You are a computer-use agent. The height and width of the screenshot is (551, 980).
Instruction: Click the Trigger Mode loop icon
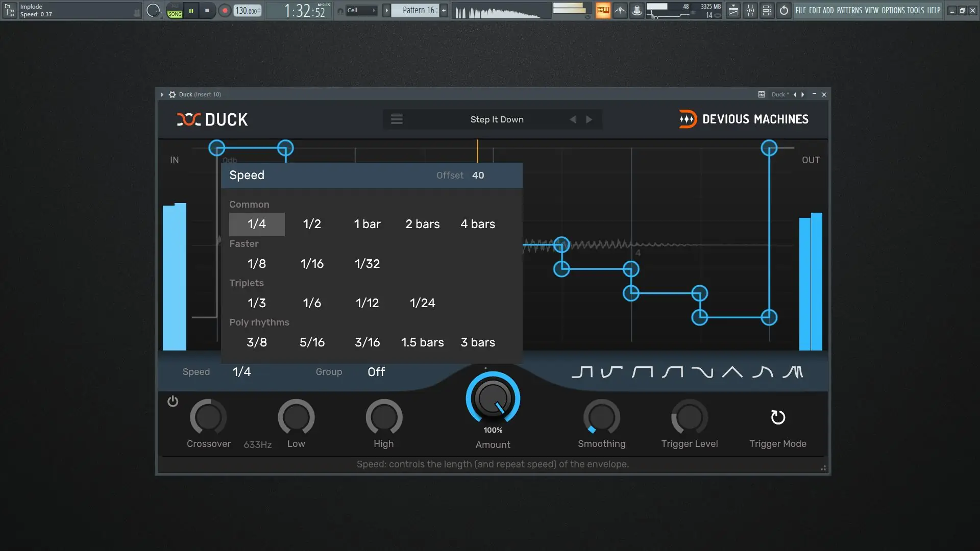(x=777, y=417)
